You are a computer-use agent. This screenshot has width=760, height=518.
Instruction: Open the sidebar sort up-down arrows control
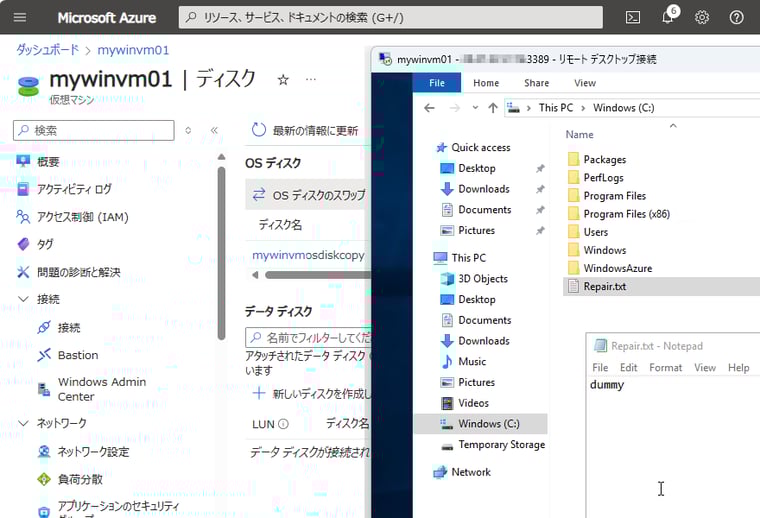[x=188, y=130]
